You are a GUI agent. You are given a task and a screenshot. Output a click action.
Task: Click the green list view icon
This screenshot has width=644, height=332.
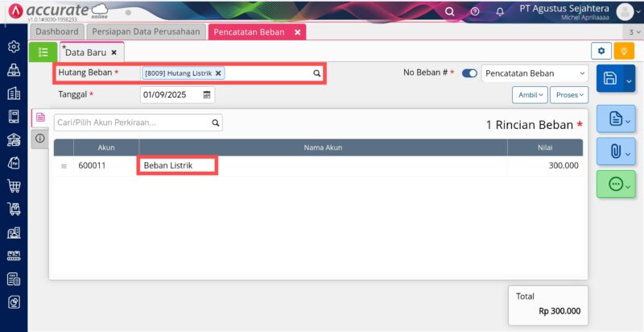43,52
